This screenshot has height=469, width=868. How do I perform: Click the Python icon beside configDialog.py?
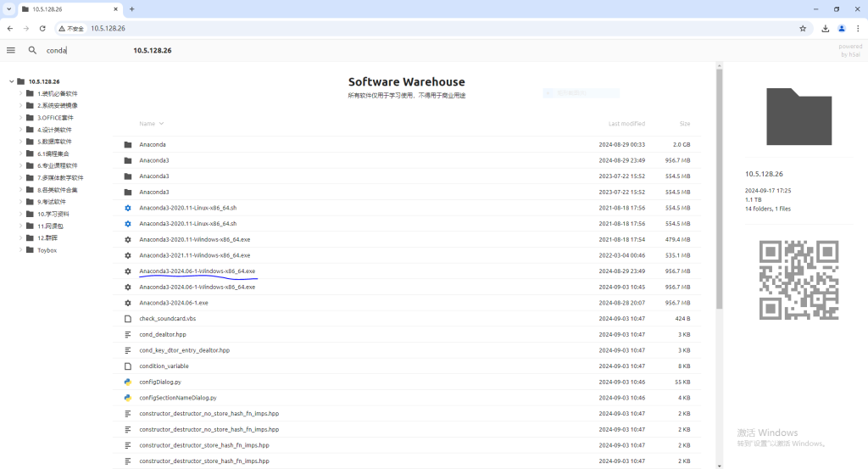click(x=128, y=382)
